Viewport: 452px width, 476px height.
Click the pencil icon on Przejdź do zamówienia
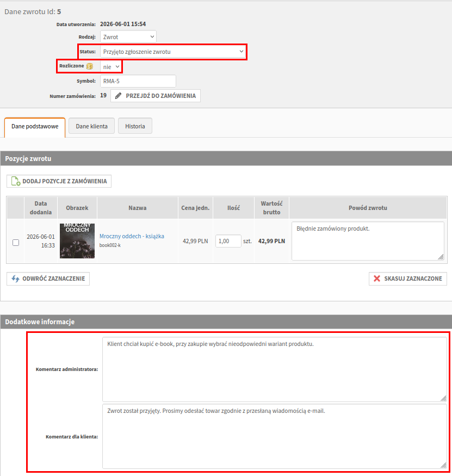pos(119,96)
